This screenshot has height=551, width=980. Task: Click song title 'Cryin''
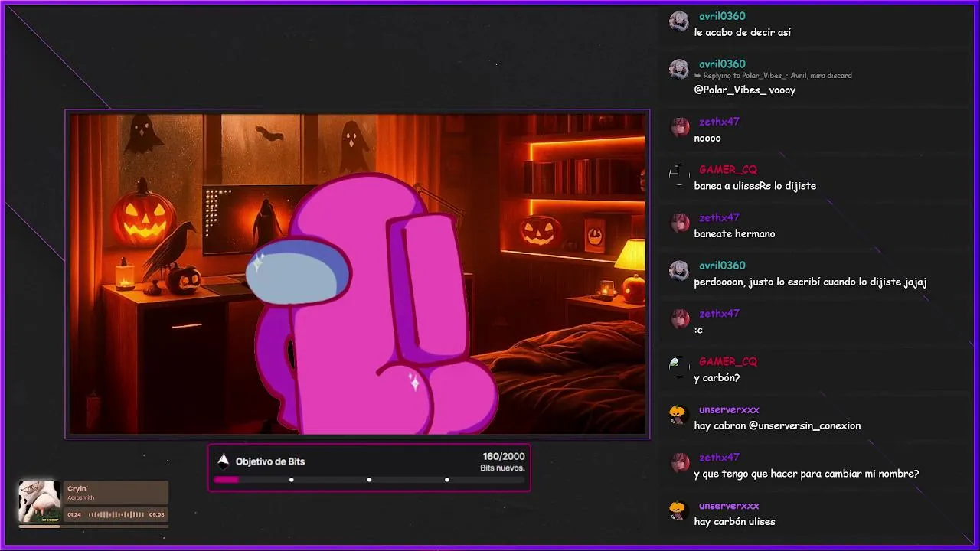(77, 488)
